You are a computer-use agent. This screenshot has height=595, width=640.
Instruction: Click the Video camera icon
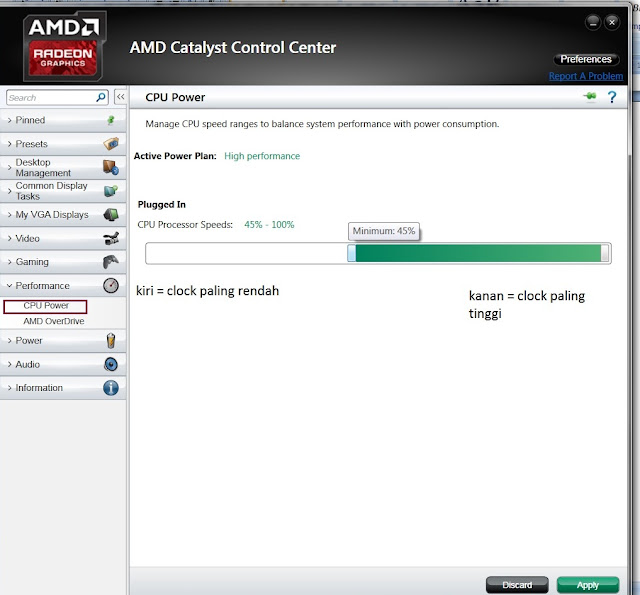pos(111,238)
